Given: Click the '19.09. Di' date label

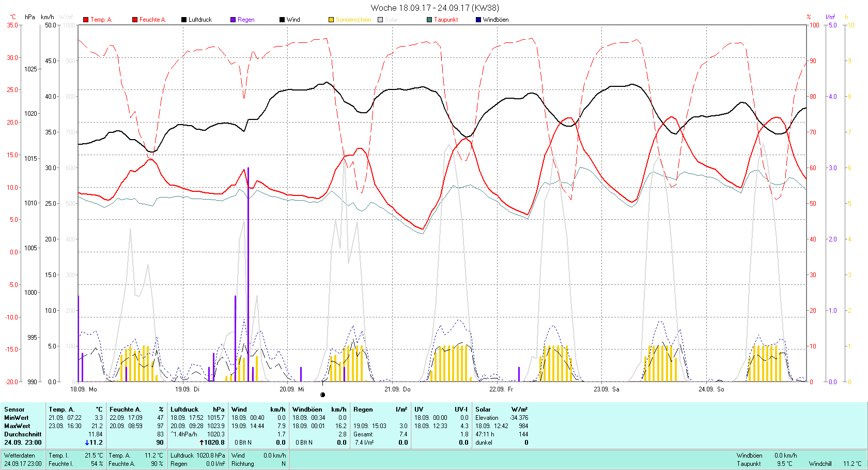Looking at the screenshot, I should (x=187, y=389).
